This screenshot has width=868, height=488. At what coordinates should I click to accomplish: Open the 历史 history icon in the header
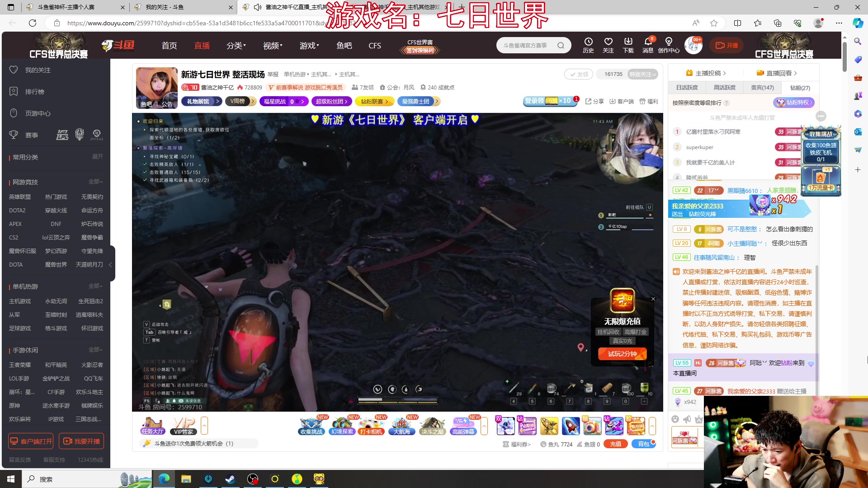(588, 45)
